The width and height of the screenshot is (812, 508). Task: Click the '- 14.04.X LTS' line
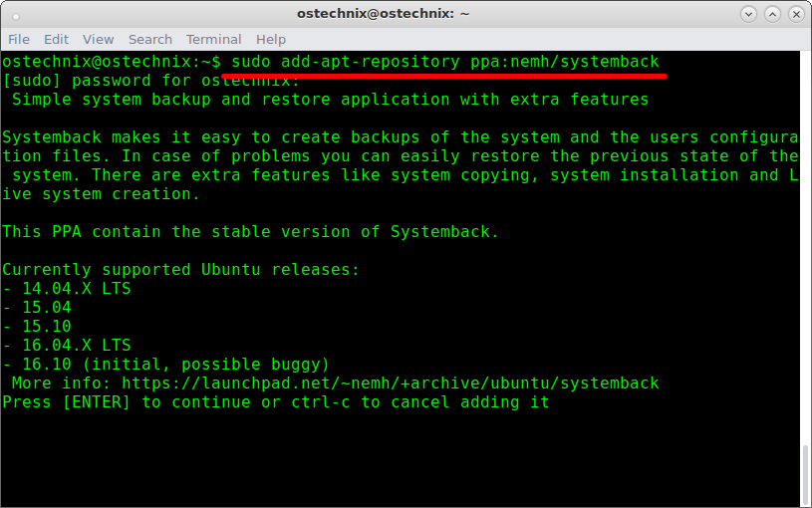(67, 289)
